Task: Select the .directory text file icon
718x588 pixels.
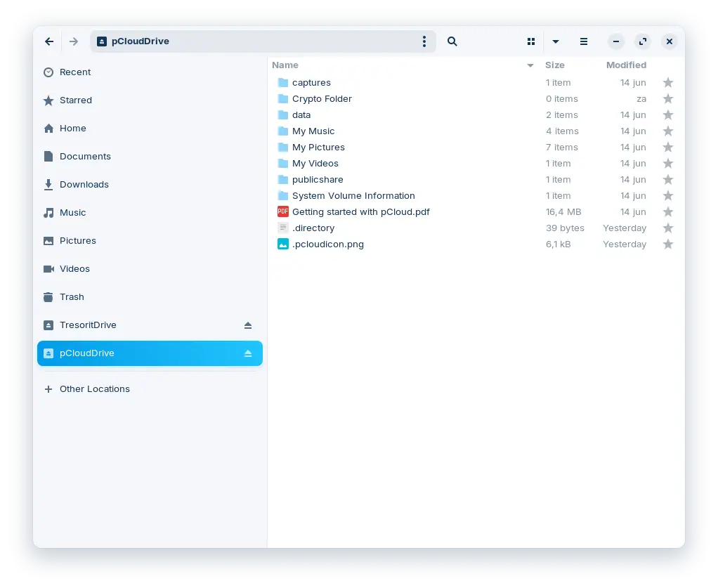Action: 283,228
